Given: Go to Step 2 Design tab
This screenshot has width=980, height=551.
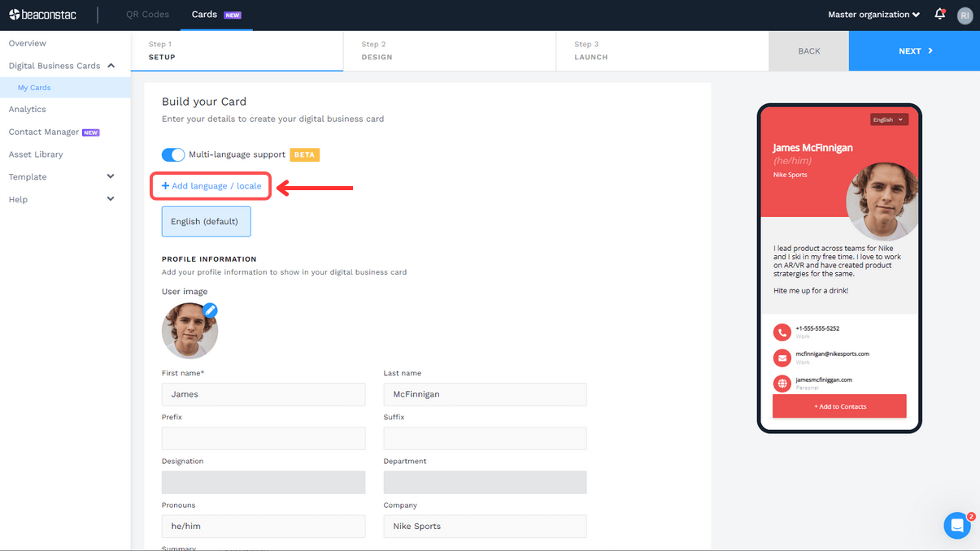Looking at the screenshot, I should point(449,51).
